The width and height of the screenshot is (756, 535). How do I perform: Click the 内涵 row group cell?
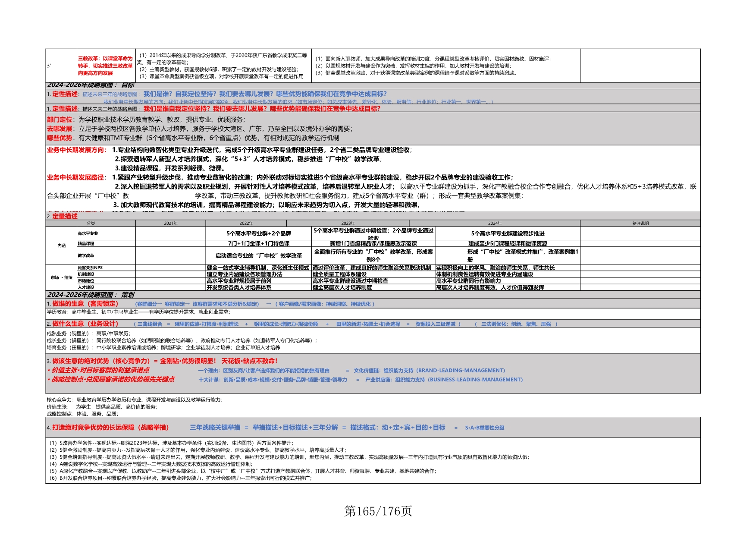[62, 245]
